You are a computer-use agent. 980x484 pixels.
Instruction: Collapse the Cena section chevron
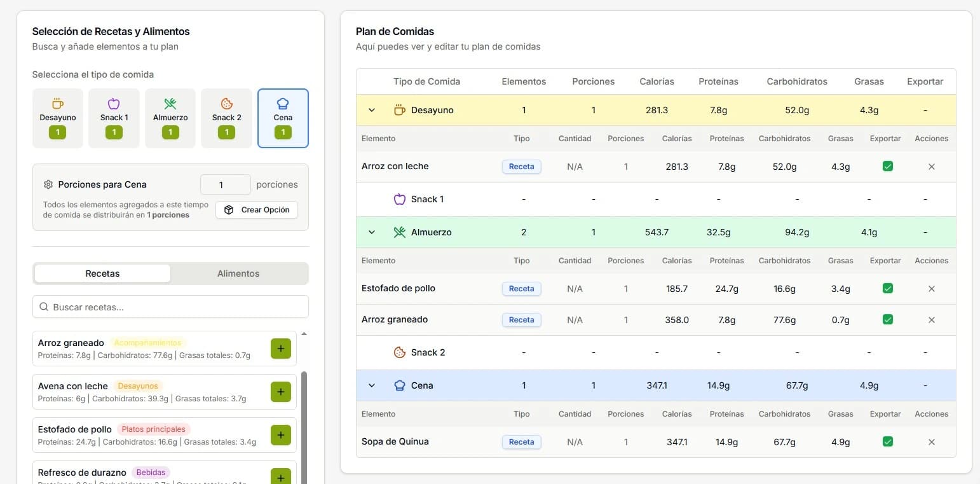click(x=372, y=385)
